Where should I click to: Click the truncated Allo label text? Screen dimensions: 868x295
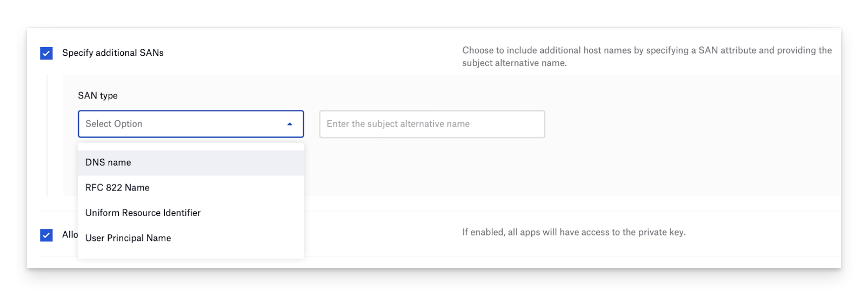[70, 235]
